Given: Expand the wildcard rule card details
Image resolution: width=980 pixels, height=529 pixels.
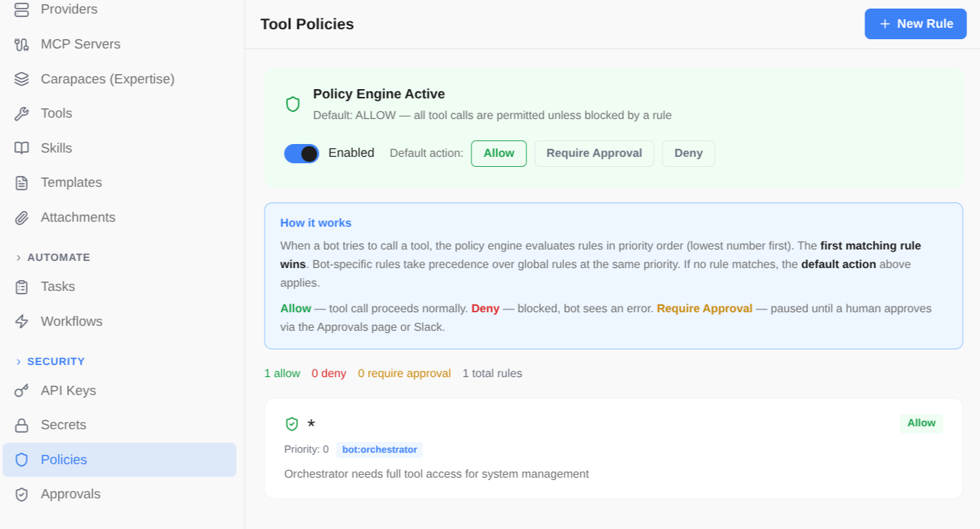Looking at the screenshot, I should pyautogui.click(x=613, y=448).
